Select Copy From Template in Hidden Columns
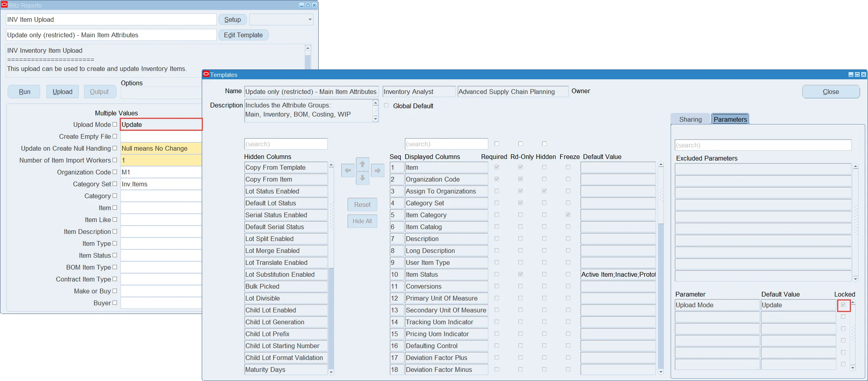 pos(286,167)
